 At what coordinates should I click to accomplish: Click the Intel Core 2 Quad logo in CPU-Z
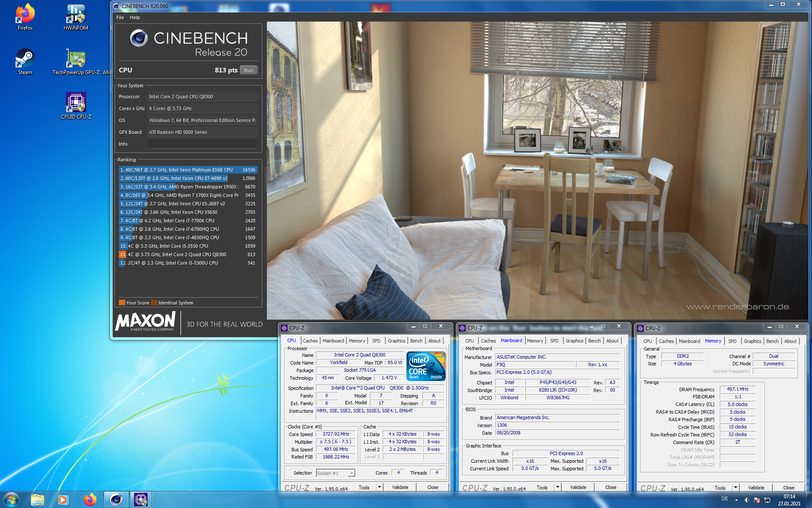pyautogui.click(x=425, y=366)
